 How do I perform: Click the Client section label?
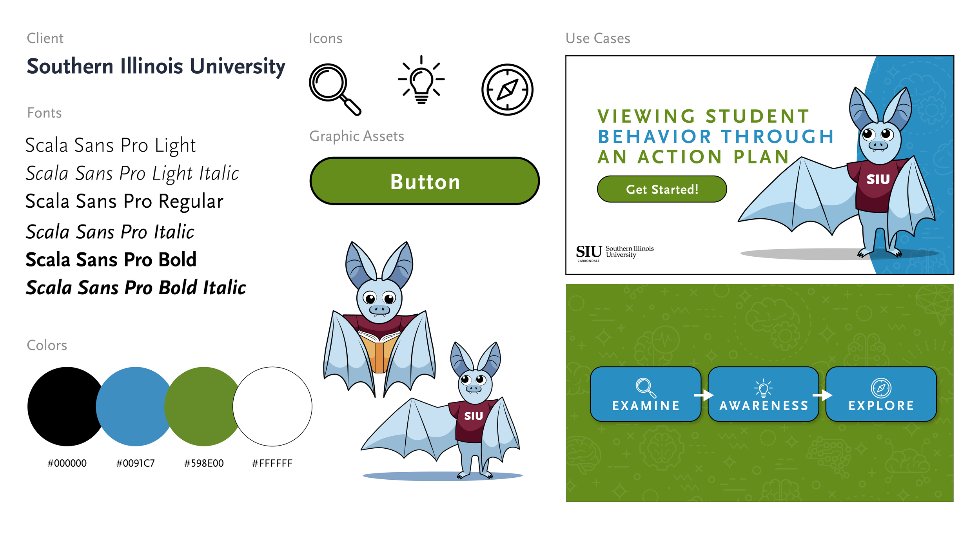[45, 38]
